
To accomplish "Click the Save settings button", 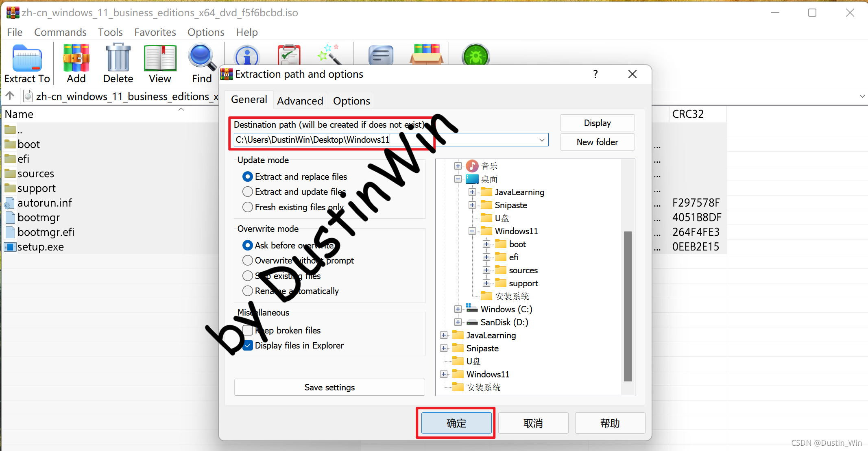I will click(329, 387).
